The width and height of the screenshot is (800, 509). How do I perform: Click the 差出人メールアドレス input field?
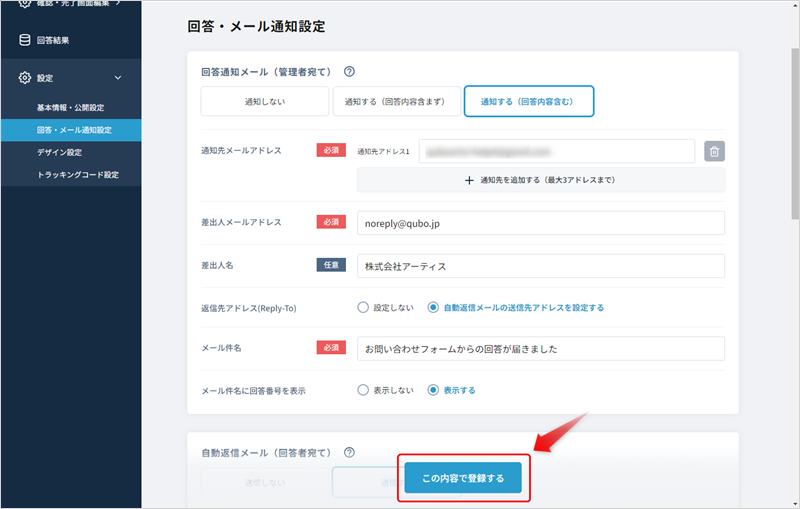coord(540,223)
